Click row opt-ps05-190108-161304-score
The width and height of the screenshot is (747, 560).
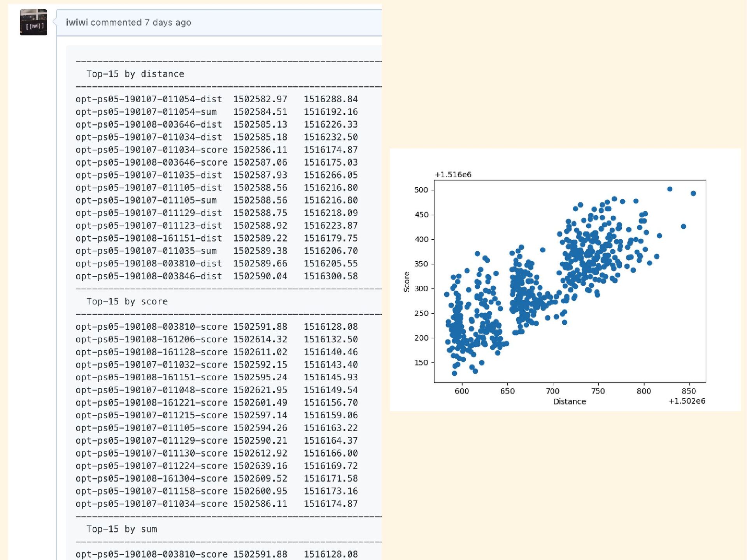(217, 478)
